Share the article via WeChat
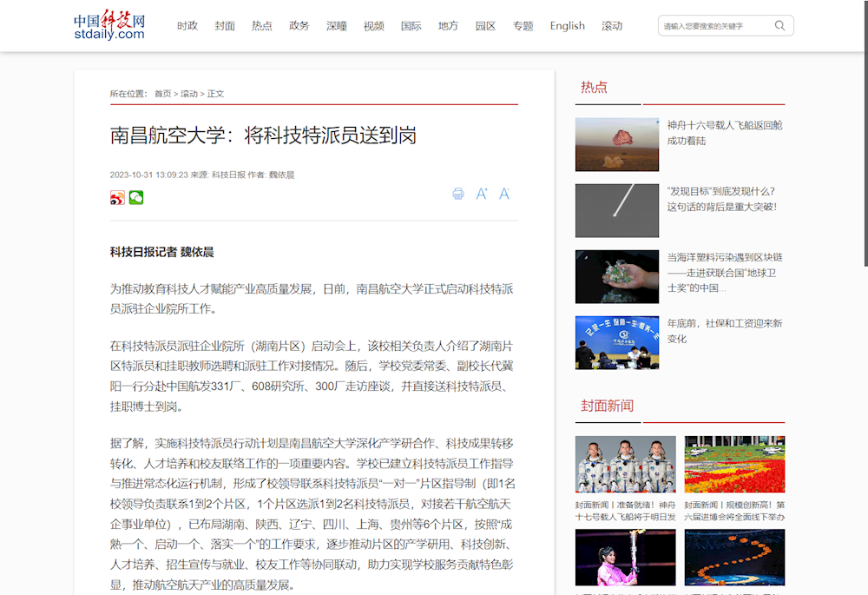This screenshot has width=868, height=595. (136, 197)
